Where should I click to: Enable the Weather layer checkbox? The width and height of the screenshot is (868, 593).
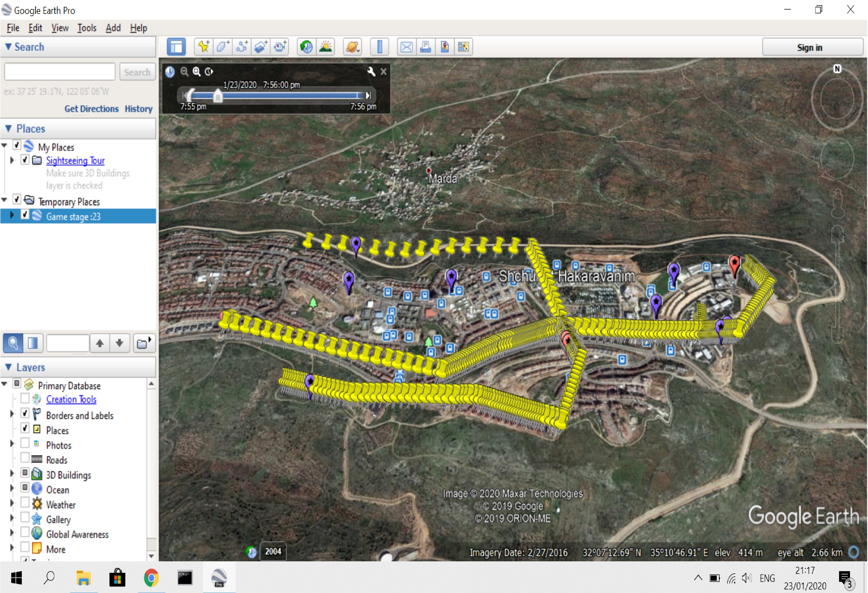point(25,503)
